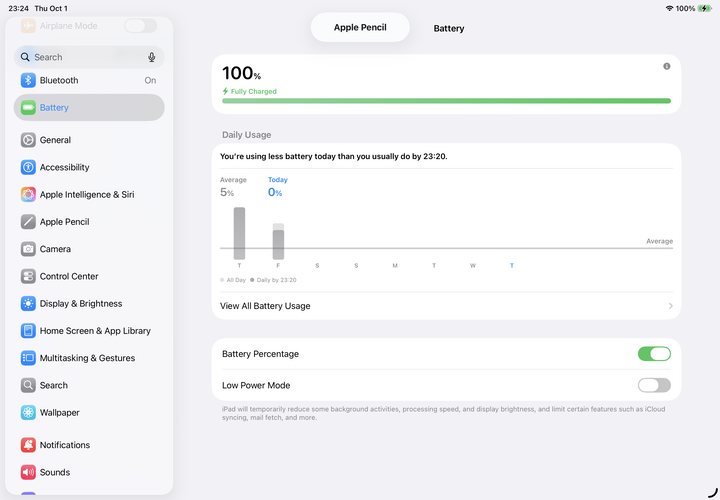Tap the green Battery icon in sidebar
Viewport: 720px width, 500px height.
(28, 107)
